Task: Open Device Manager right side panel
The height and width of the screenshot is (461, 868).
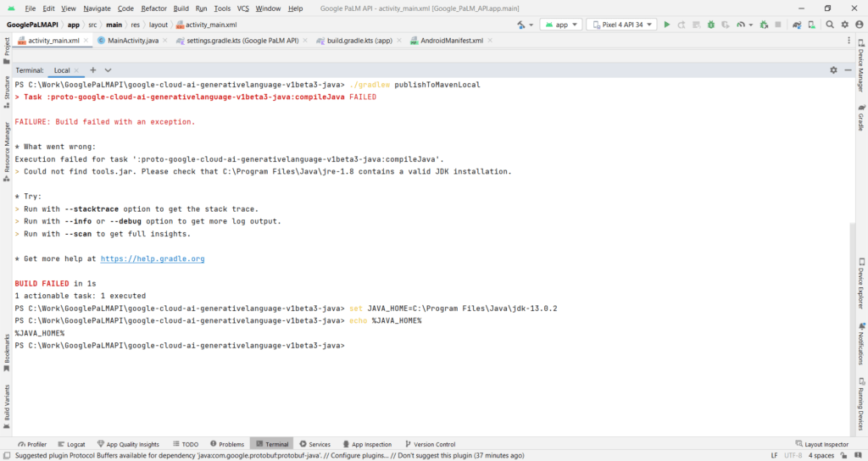Action: coord(861,66)
